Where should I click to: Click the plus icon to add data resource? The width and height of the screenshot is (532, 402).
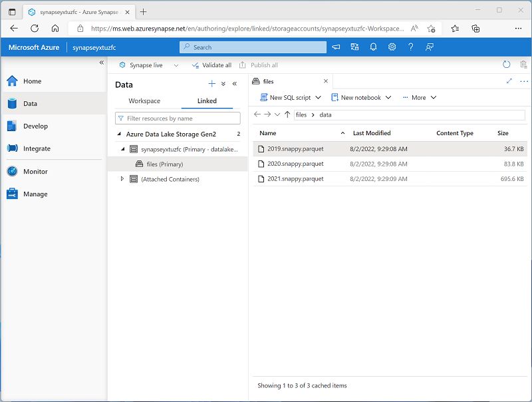pos(211,84)
